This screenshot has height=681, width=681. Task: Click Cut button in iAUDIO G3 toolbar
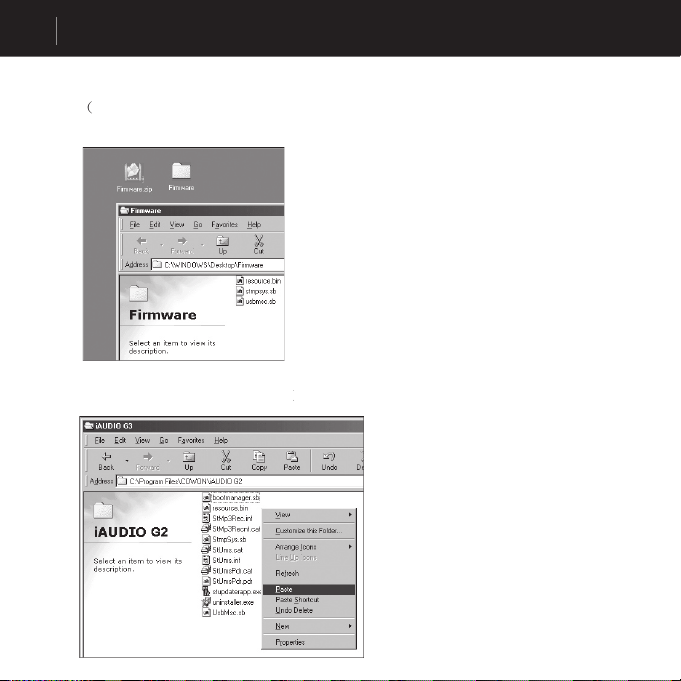tap(226, 461)
